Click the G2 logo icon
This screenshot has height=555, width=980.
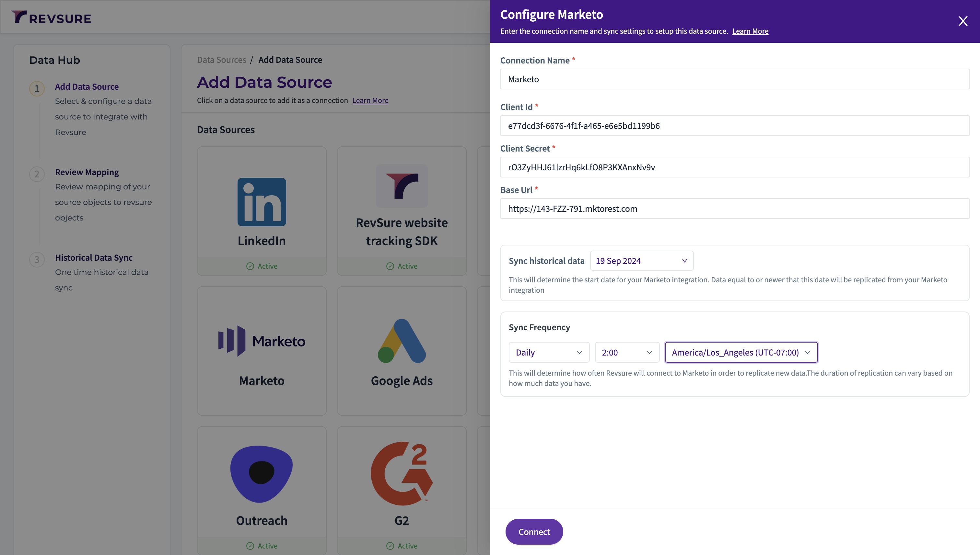(x=402, y=473)
